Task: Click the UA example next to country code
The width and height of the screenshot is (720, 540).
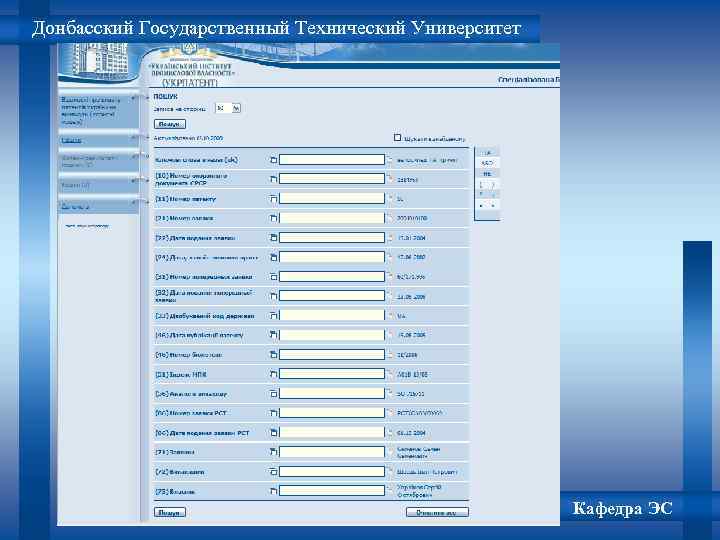Action: click(401, 316)
